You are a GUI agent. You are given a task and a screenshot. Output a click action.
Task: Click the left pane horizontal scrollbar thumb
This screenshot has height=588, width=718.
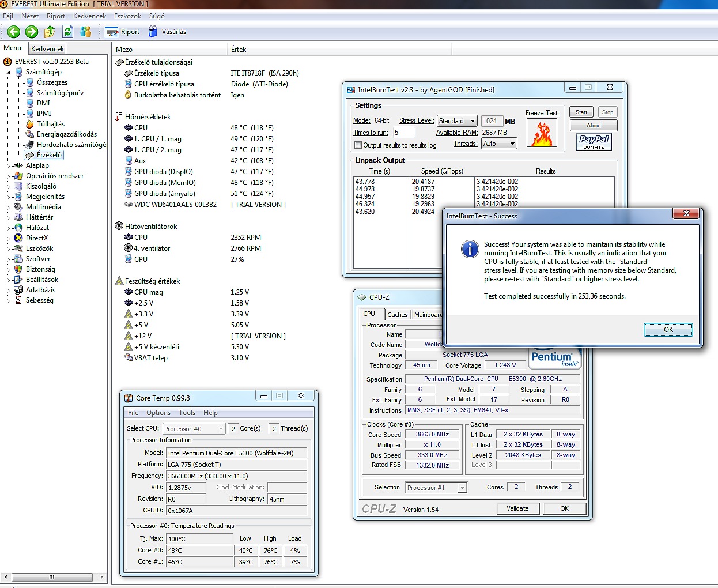point(52,577)
